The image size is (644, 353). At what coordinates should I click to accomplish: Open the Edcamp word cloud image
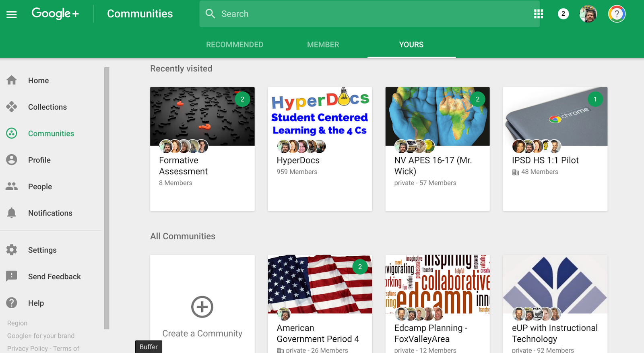tap(438, 284)
